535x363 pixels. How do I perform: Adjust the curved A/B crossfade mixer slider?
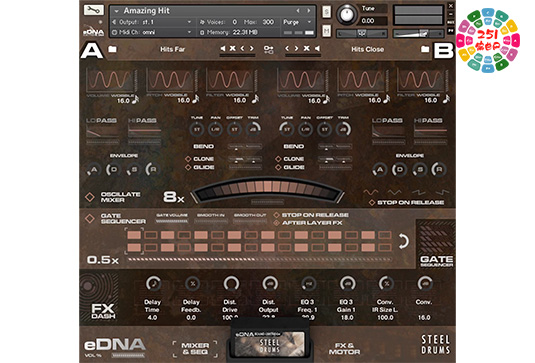click(267, 190)
